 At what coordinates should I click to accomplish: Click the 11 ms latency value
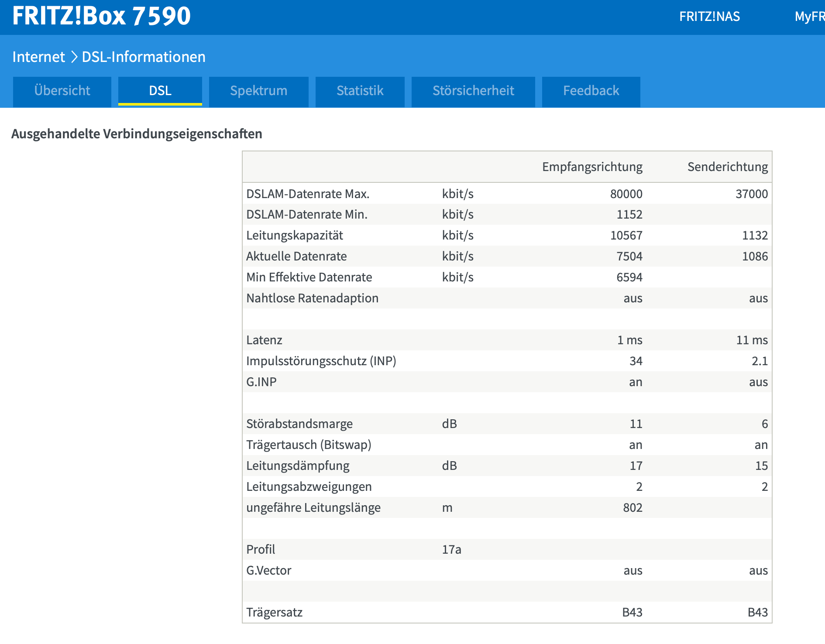pos(752,340)
